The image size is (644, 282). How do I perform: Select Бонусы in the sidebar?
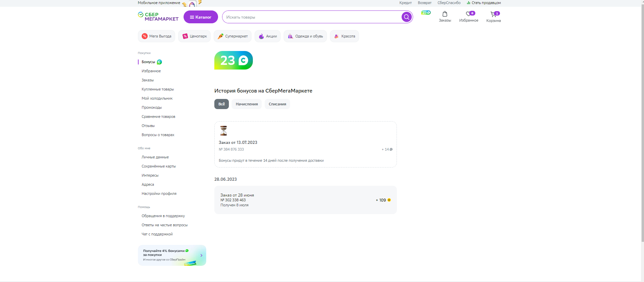148,62
